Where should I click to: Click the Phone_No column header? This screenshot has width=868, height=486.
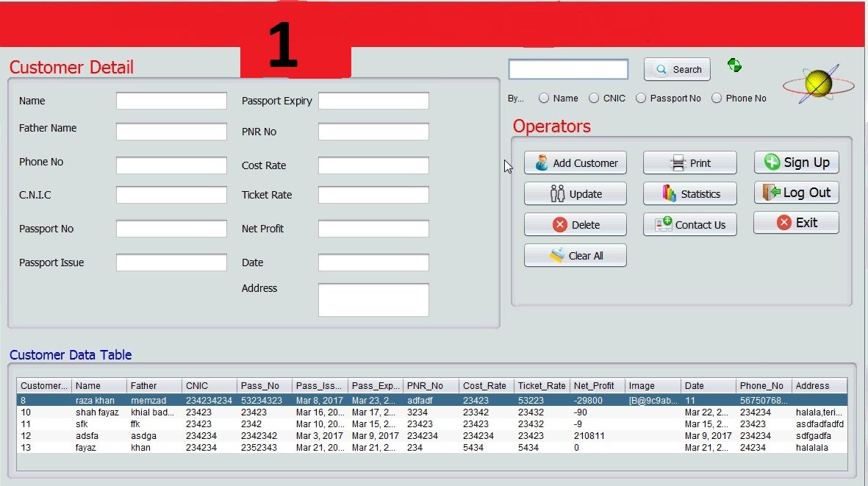pyautogui.click(x=764, y=386)
